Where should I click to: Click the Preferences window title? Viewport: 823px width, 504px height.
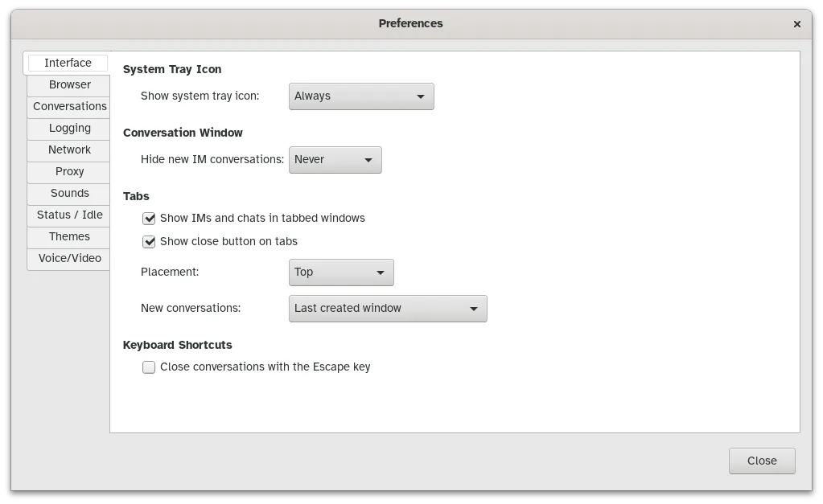[410, 23]
